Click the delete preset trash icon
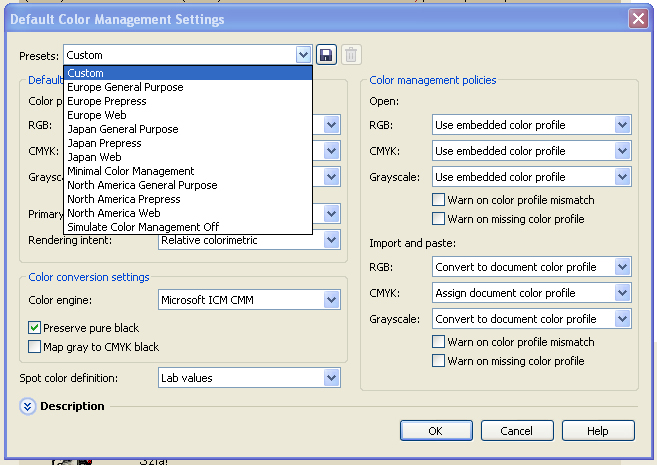 click(x=351, y=55)
